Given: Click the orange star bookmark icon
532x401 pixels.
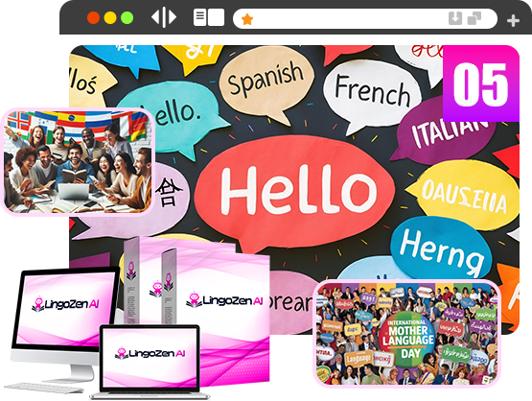Looking at the screenshot, I should 247,19.
